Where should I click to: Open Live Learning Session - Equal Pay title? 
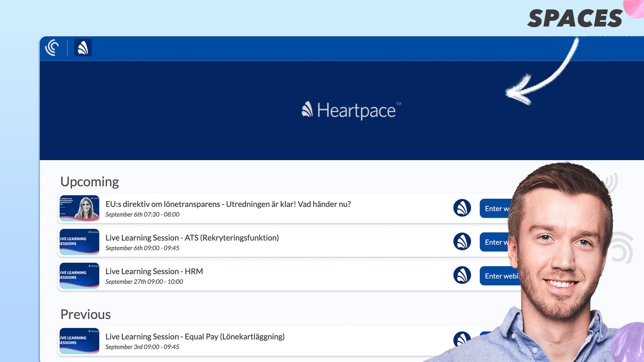click(195, 336)
